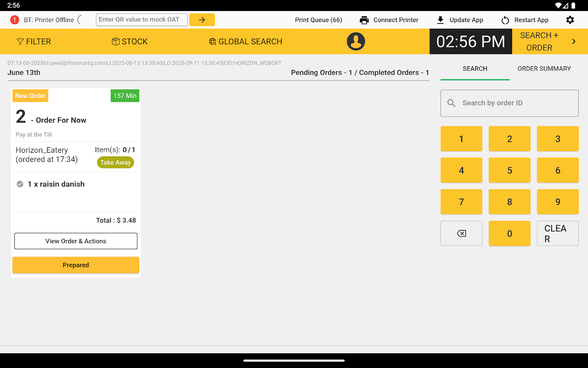
Task: Tap keypad number 5
Action: 509,170
